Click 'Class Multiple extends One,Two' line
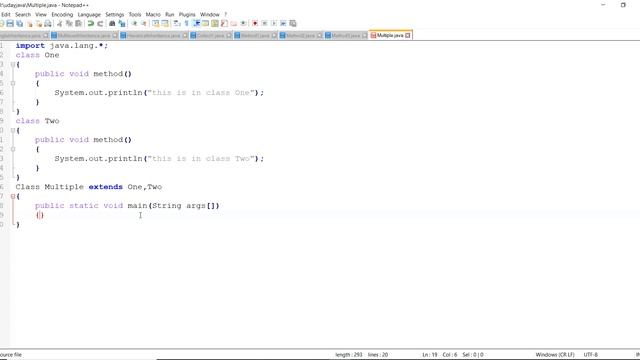 (89, 187)
